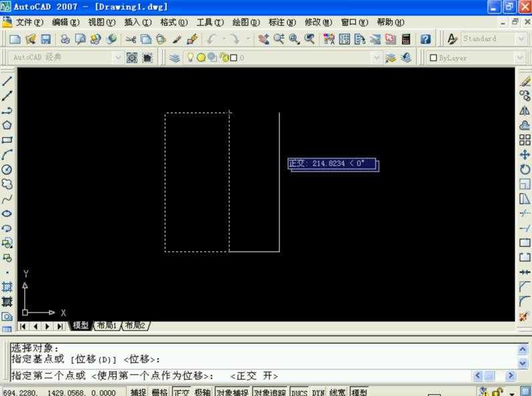Screen dimensions: 532x396
Task: Toggle DYN dynamic input
Action: coord(318,392)
